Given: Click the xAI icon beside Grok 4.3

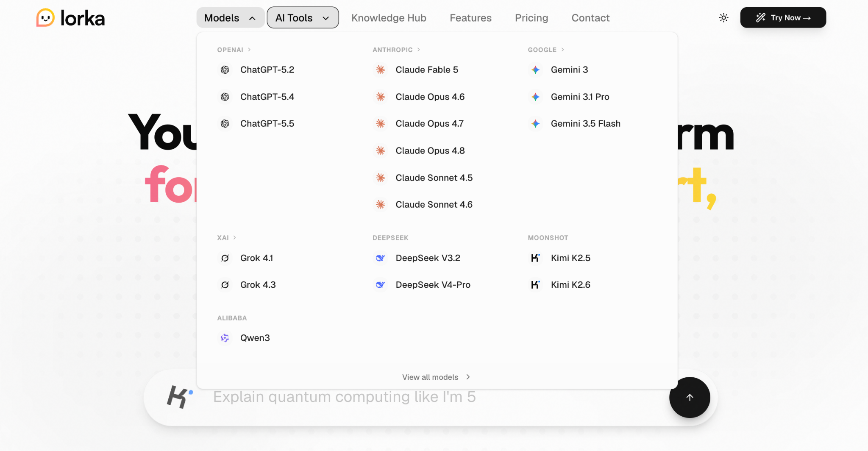Looking at the screenshot, I should click(225, 285).
